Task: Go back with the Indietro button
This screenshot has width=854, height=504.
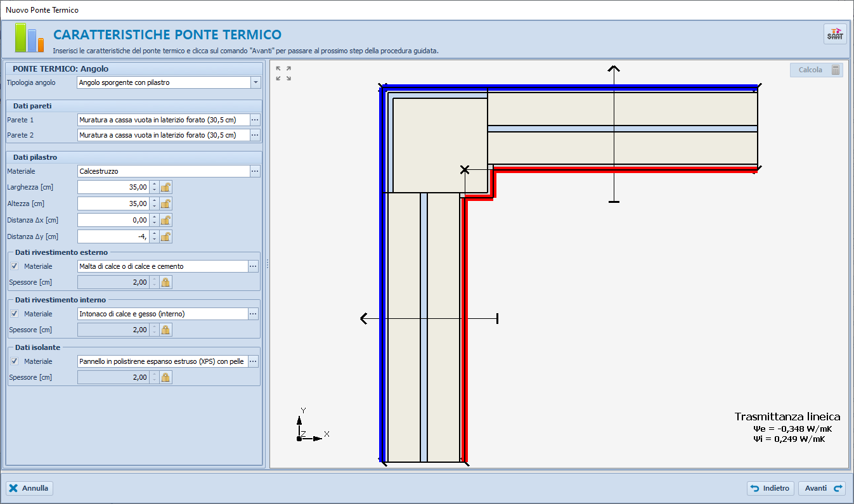Action: pos(770,488)
